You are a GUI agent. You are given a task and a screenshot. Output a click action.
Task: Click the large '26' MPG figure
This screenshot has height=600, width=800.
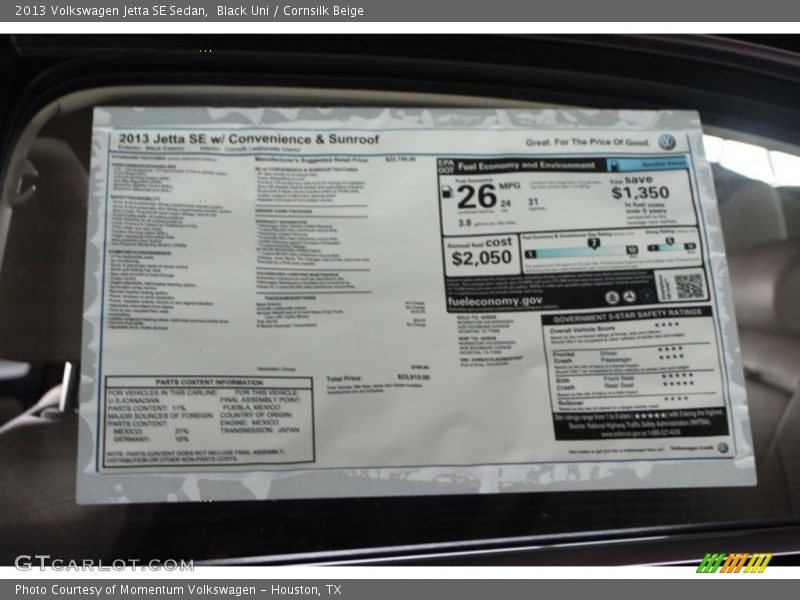477,196
